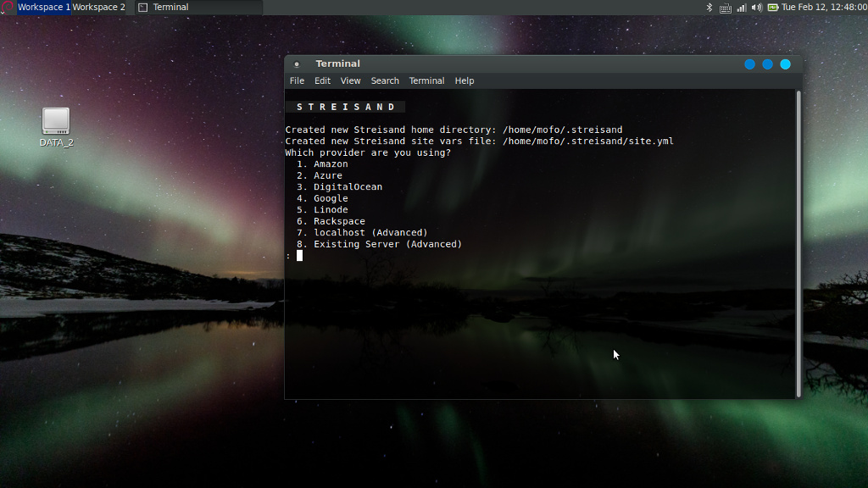Click 'Which provider are you using?' text

tap(368, 152)
